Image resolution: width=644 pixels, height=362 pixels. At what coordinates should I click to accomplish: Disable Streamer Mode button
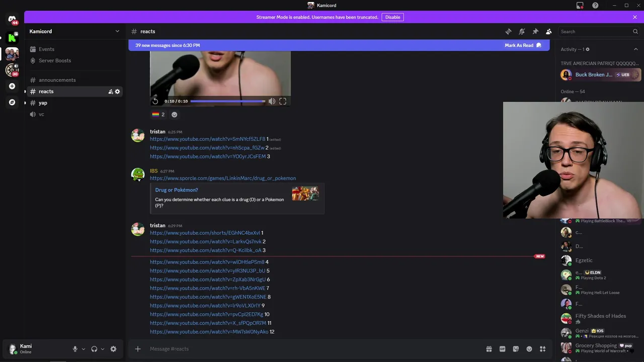coord(392,17)
